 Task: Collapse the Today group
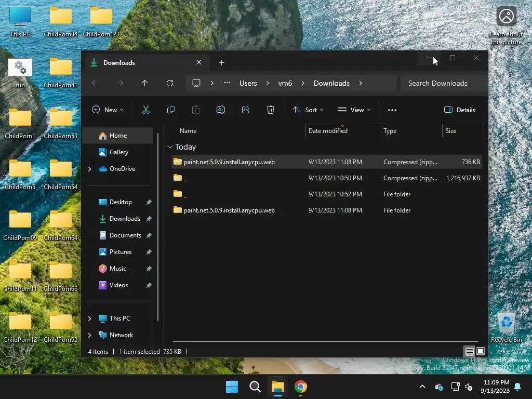[x=170, y=147]
